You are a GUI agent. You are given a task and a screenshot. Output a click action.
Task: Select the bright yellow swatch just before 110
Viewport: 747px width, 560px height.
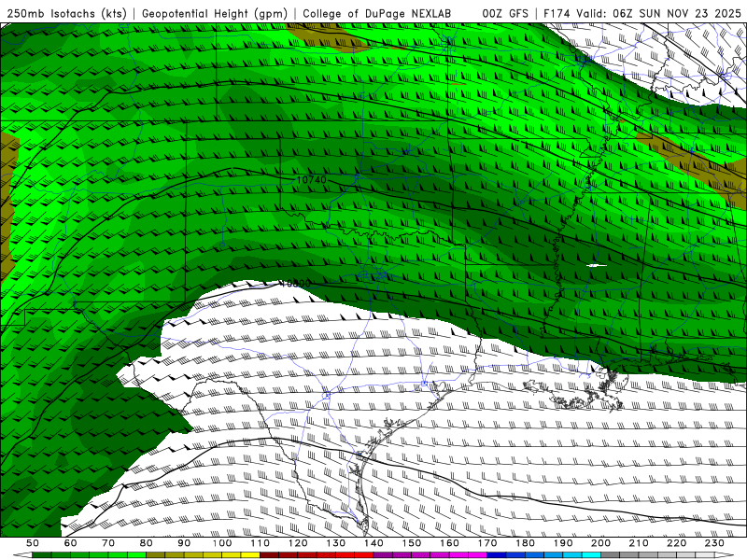coord(250,555)
